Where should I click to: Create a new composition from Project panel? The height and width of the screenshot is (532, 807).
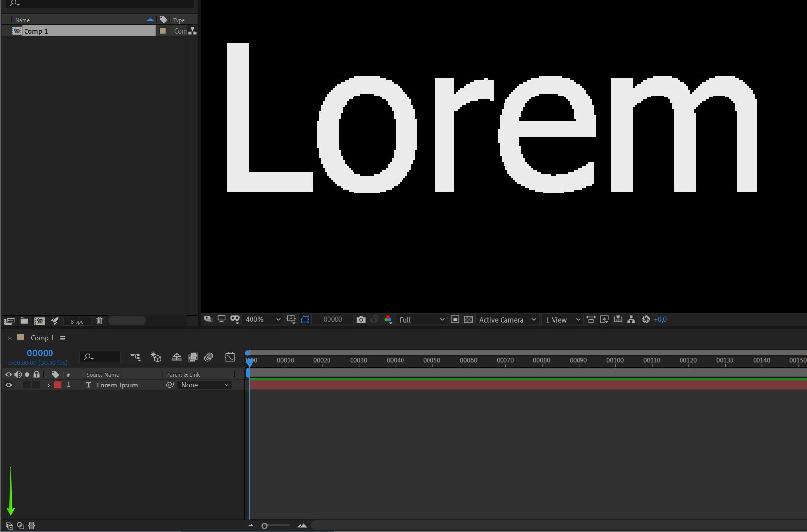click(x=39, y=321)
